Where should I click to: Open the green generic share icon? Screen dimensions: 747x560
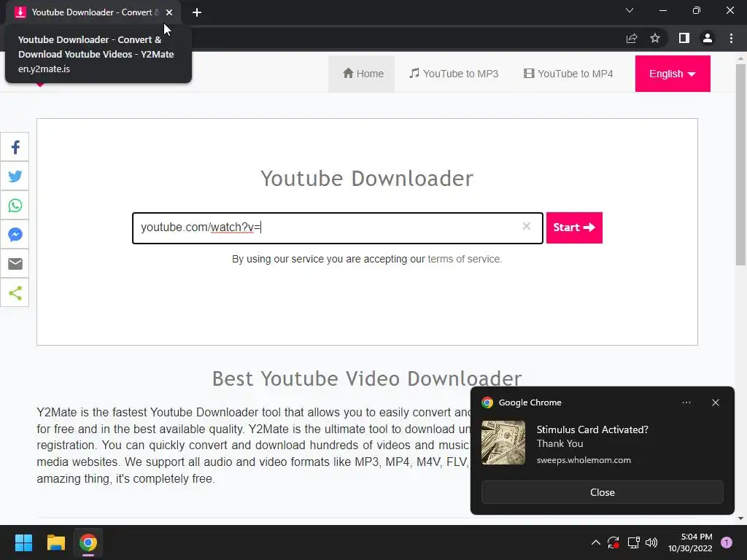(x=15, y=293)
